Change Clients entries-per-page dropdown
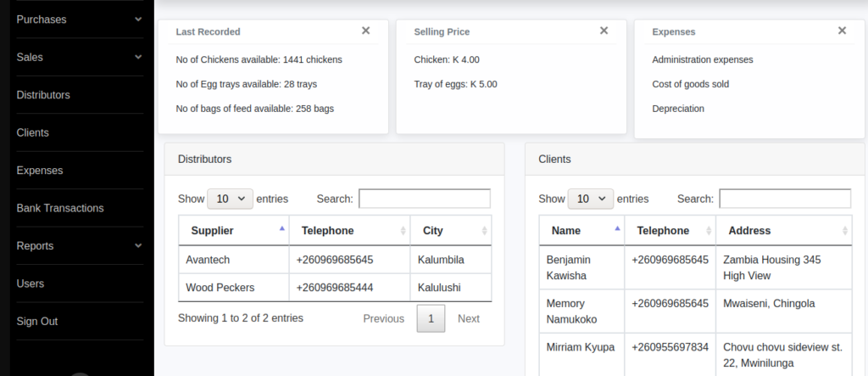Viewport: 868px width, 376px height. tap(590, 199)
